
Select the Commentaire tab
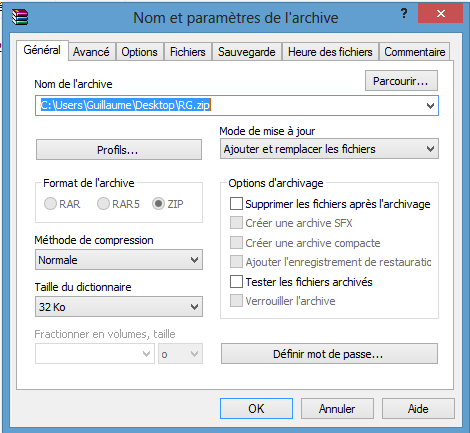(415, 52)
